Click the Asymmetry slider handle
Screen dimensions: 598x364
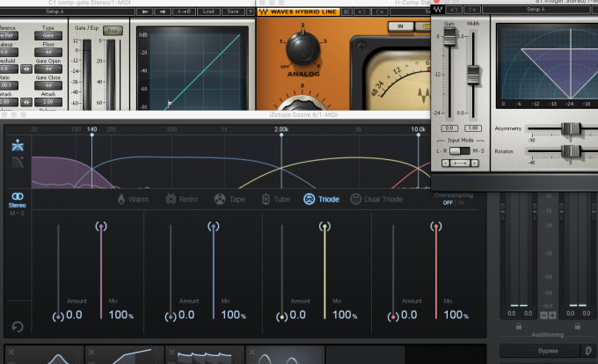(x=571, y=129)
